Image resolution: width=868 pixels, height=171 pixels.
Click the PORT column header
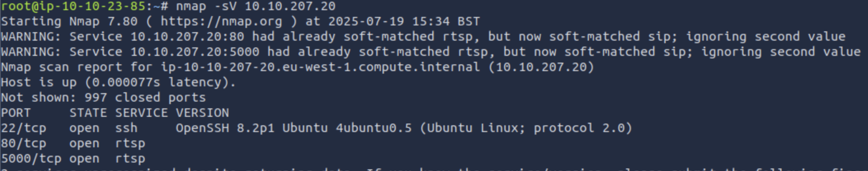16,113
